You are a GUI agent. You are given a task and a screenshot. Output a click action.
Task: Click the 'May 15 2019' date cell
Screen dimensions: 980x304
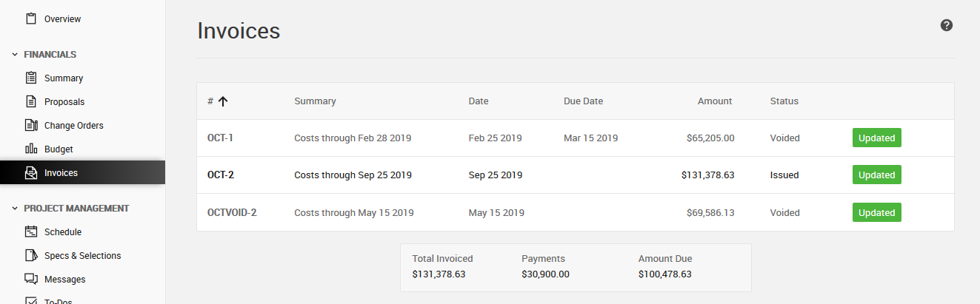point(497,212)
